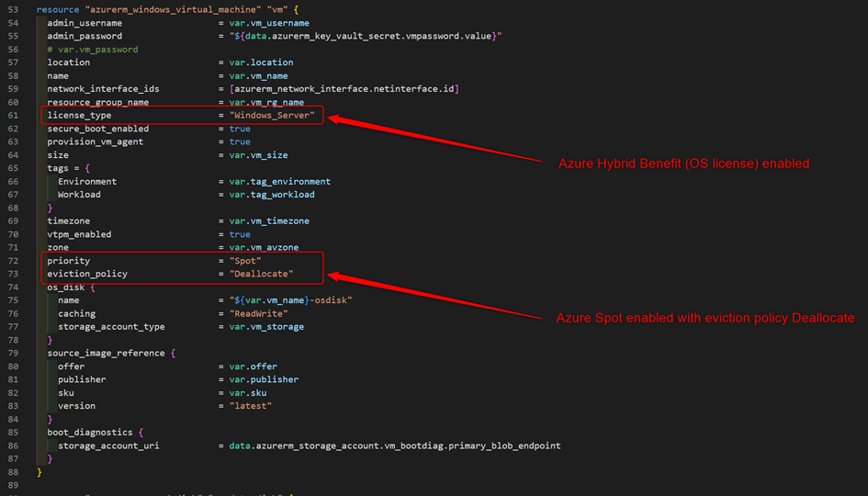Click the network_interface_ids attribute
Viewport: 868px width, 496px height.
[104, 88]
